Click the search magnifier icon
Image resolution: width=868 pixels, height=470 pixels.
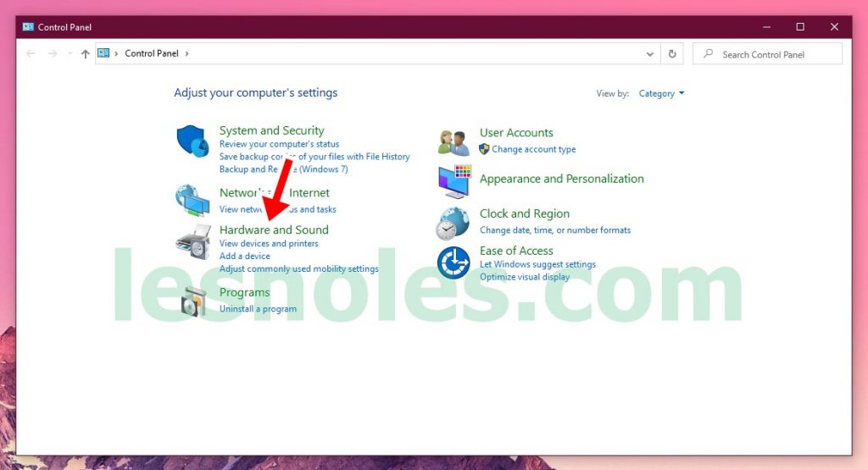(x=708, y=53)
